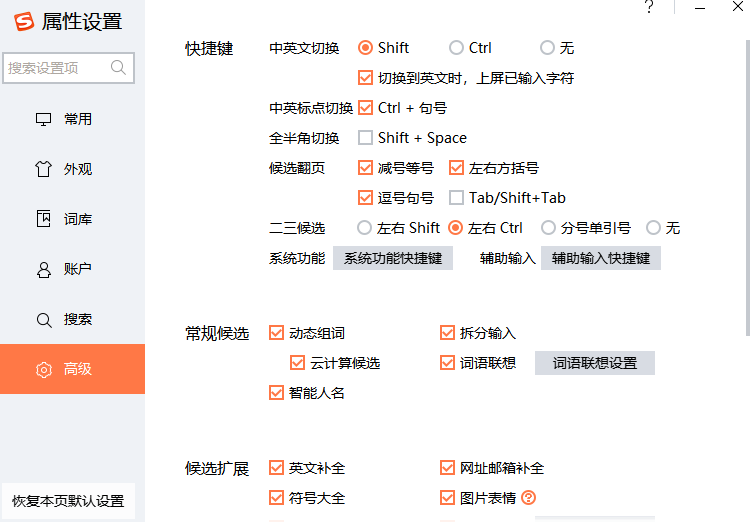Click the help icon beside 图片表情
750x522 pixels.
click(x=529, y=498)
